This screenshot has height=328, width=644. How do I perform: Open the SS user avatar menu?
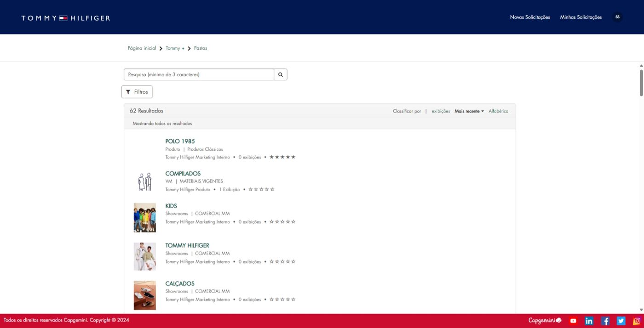coord(617,17)
